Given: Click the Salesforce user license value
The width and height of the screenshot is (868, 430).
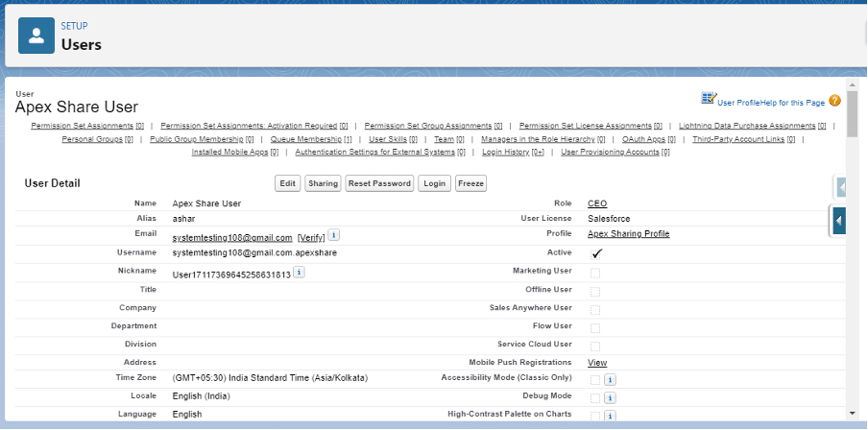Looking at the screenshot, I should [609, 219].
